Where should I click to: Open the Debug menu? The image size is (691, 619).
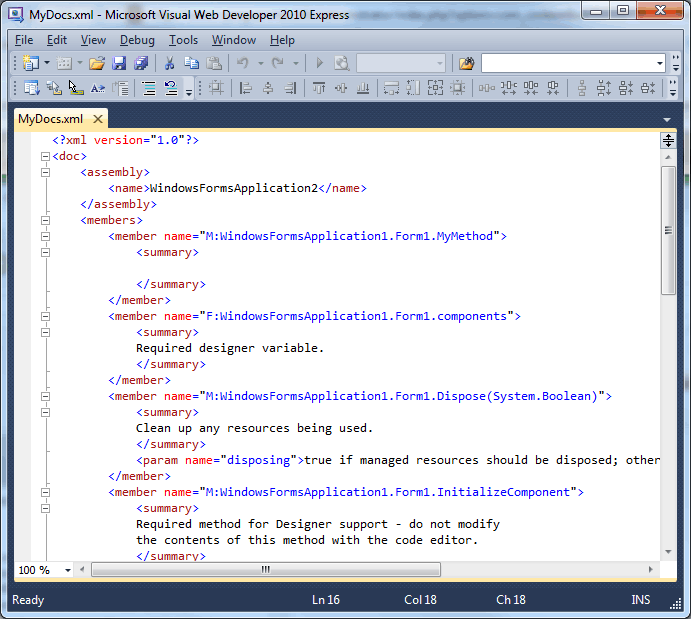pyautogui.click(x=137, y=40)
